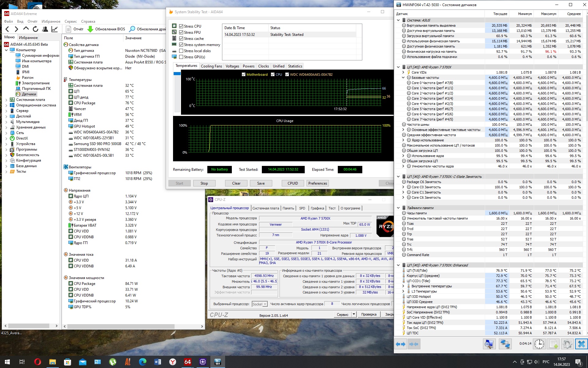The width and height of the screenshot is (588, 368).
Task: Switch to the Cooling Fans tab
Action: 211,66
